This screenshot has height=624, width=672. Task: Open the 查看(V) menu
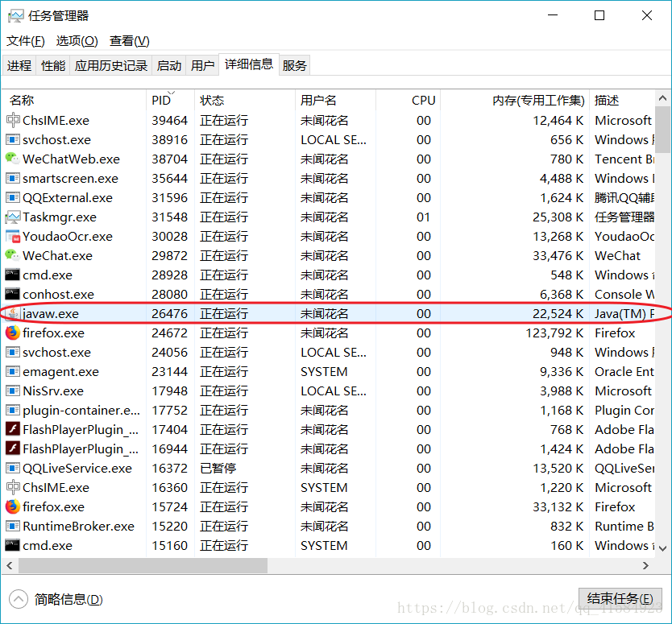coord(130,41)
